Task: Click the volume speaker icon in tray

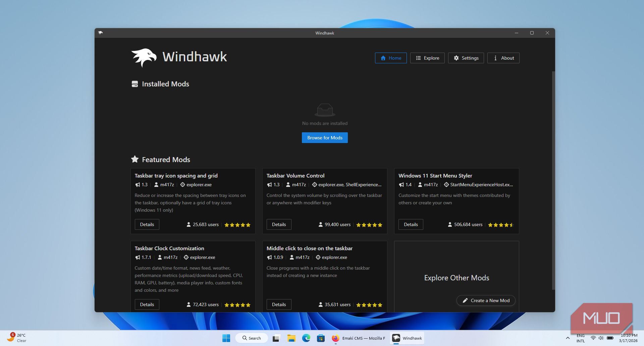Action: 601,338
